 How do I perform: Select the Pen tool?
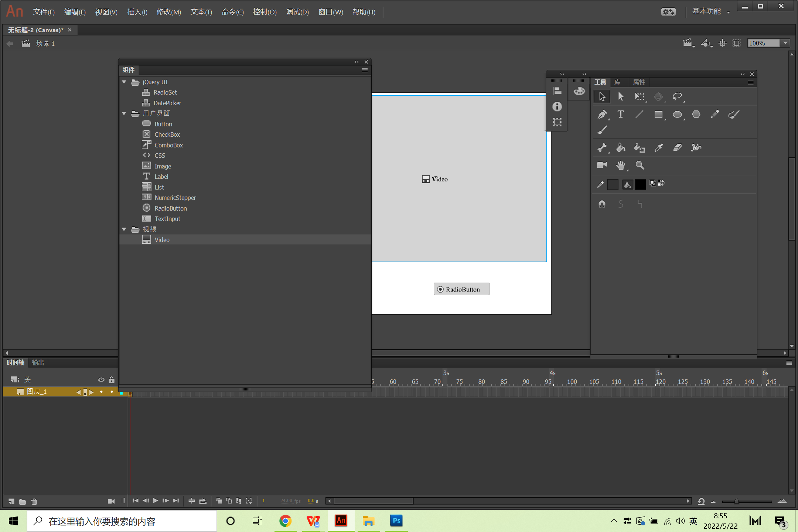click(x=602, y=115)
